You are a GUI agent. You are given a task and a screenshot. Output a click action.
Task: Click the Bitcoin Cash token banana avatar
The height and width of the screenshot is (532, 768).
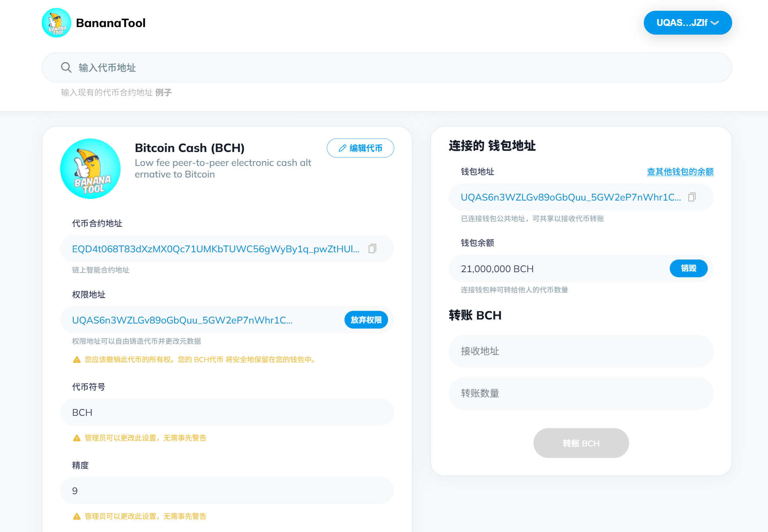pos(90,169)
